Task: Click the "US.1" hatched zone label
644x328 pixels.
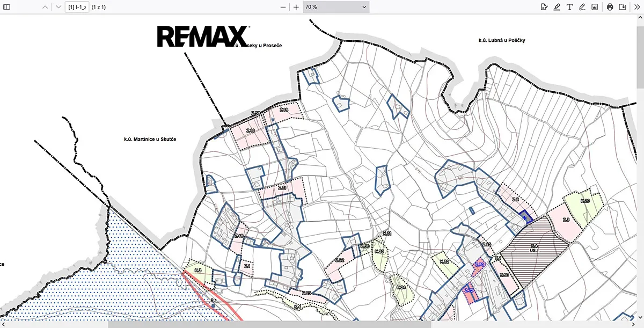Action: tap(534, 251)
